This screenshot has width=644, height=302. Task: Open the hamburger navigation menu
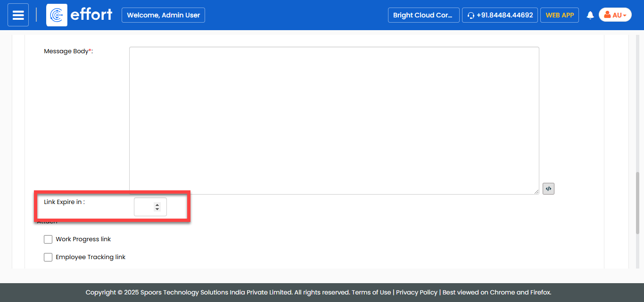(18, 15)
